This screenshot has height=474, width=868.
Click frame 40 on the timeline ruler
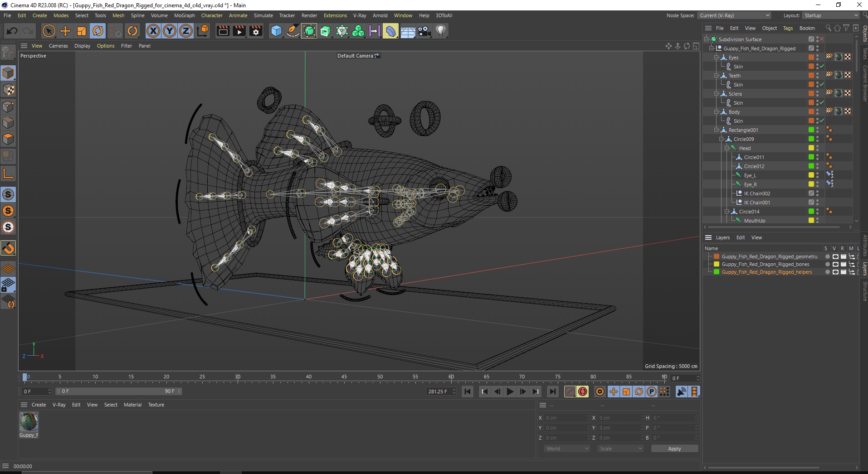tap(308, 377)
